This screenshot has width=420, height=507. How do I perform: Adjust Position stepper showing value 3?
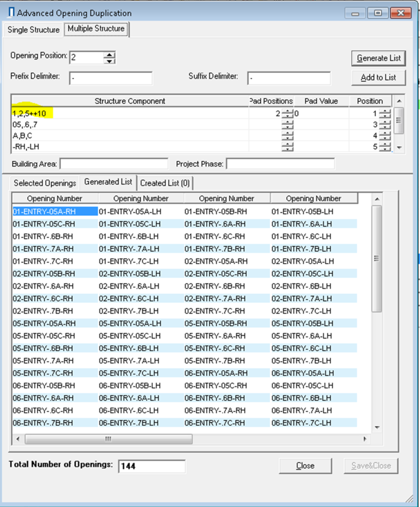385,124
